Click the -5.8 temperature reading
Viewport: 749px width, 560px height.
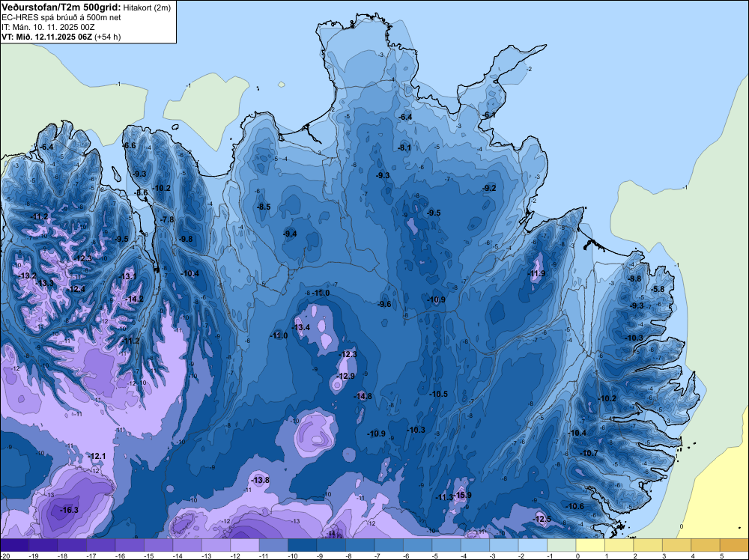tap(658, 289)
